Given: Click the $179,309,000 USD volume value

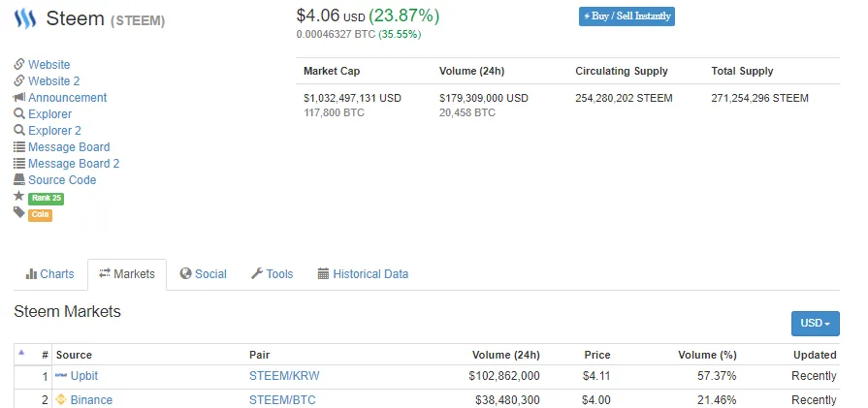Looking at the screenshot, I should [x=484, y=99].
